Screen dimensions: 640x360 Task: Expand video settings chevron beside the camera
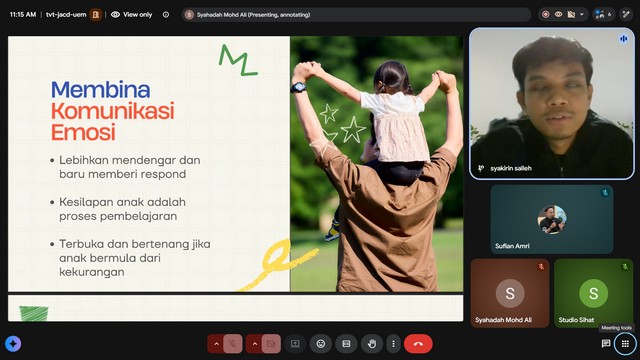click(254, 344)
